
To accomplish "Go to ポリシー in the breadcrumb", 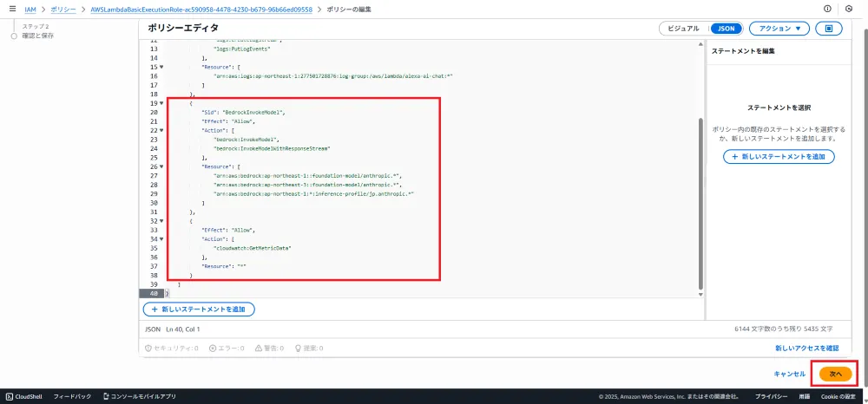I will tap(62, 9).
